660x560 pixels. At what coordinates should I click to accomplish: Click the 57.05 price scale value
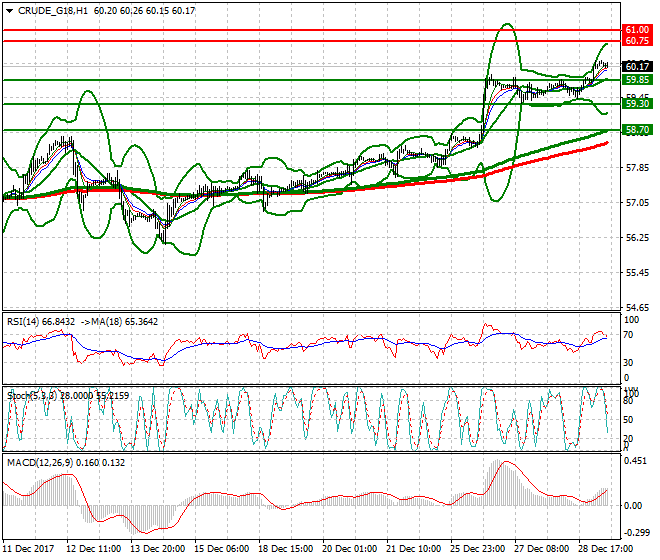(x=637, y=203)
